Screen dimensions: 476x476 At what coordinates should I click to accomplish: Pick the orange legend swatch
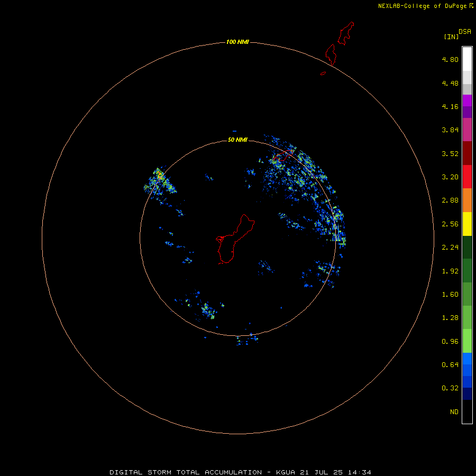pyautogui.click(x=467, y=200)
